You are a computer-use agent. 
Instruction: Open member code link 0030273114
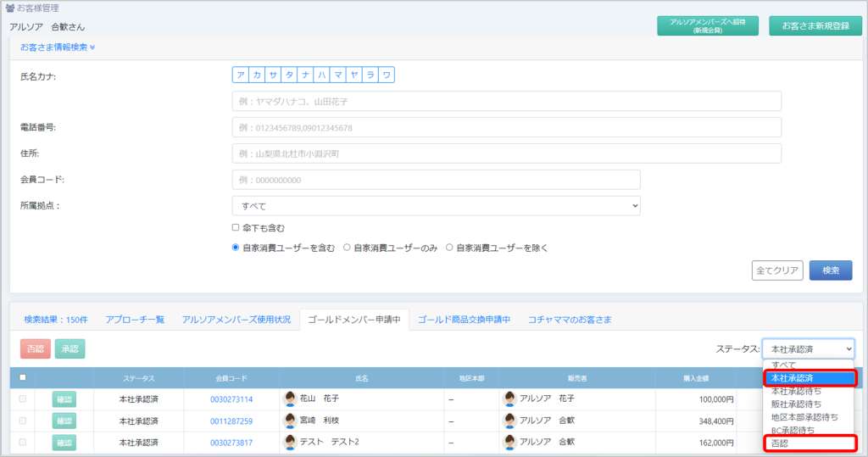pyautogui.click(x=231, y=399)
